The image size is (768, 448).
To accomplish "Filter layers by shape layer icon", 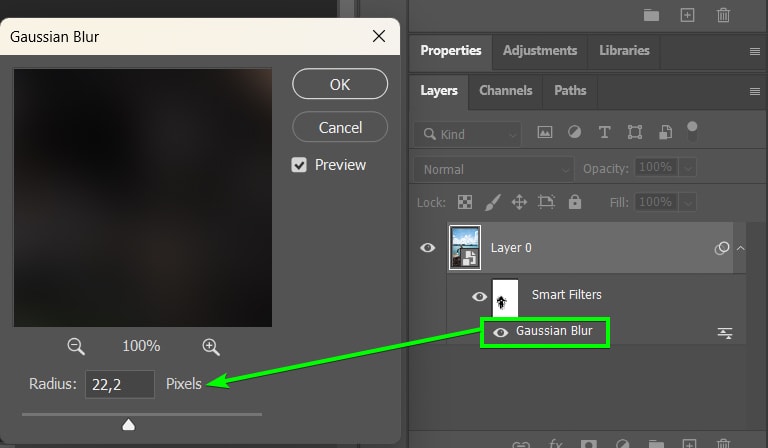I will click(635, 132).
